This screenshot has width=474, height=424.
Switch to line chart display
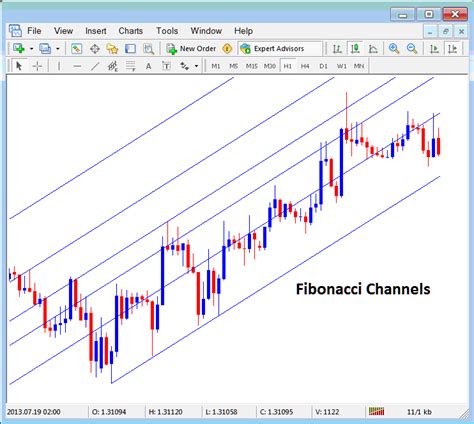373,49
